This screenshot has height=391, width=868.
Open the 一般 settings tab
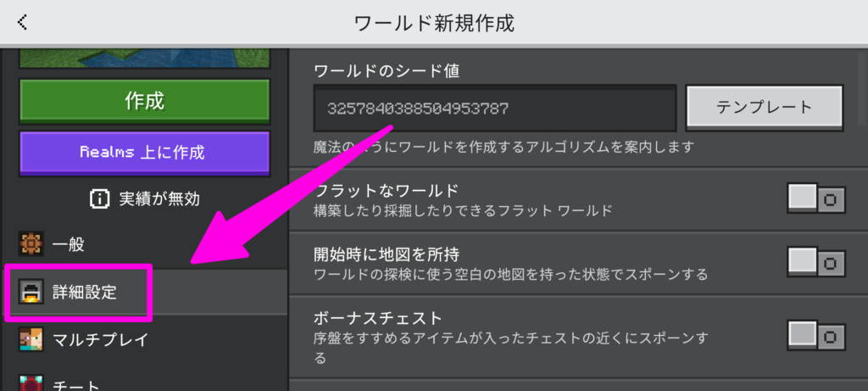[x=145, y=244]
